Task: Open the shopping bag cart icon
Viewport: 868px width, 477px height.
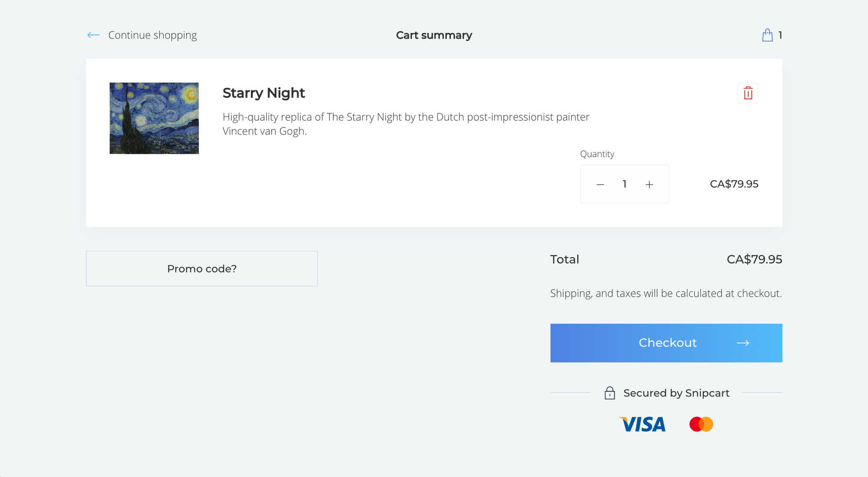Action: (767, 35)
